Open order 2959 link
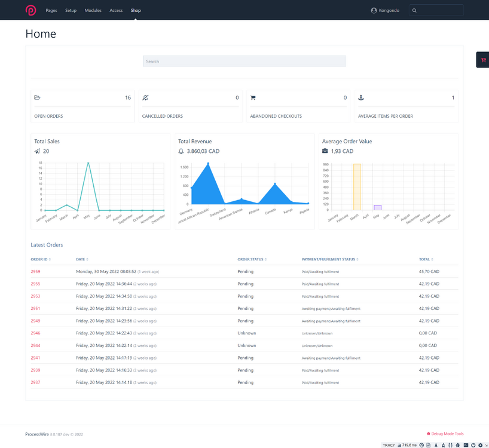The image size is (489, 448). pyautogui.click(x=35, y=271)
